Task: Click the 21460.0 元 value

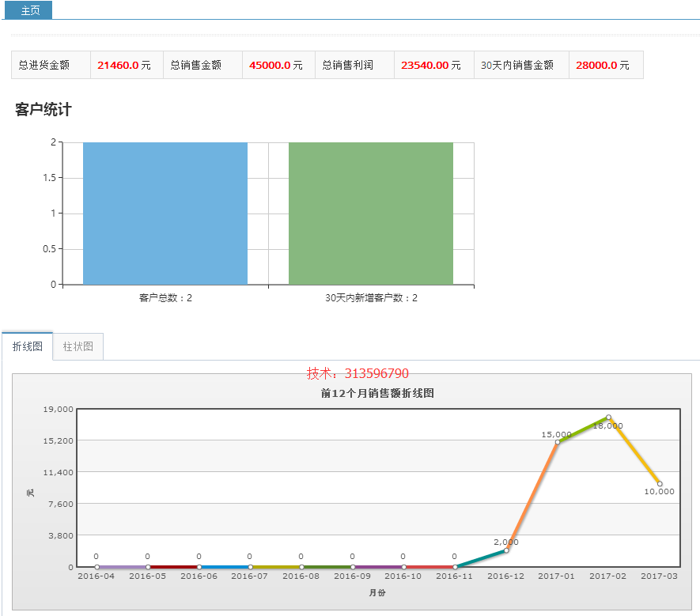Action: pyautogui.click(x=124, y=65)
